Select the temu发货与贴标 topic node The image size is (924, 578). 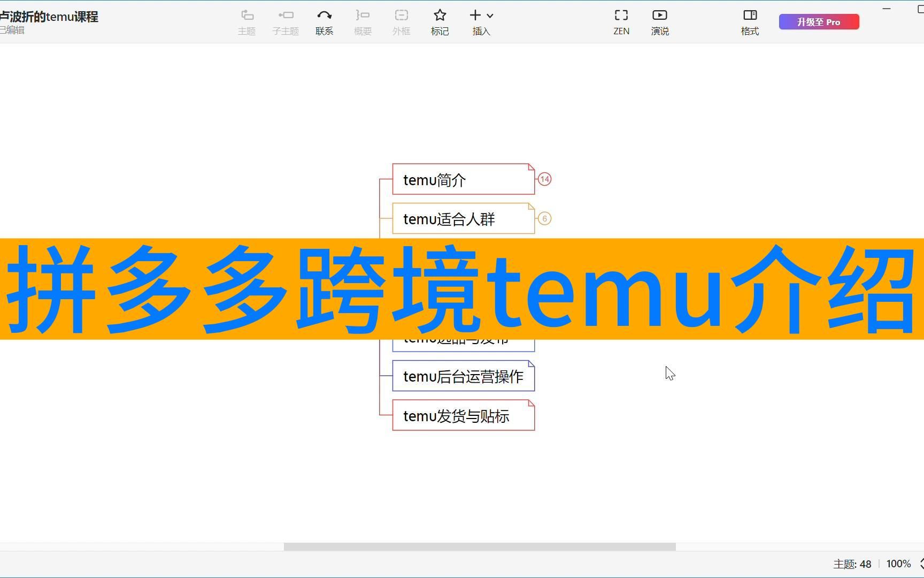464,415
